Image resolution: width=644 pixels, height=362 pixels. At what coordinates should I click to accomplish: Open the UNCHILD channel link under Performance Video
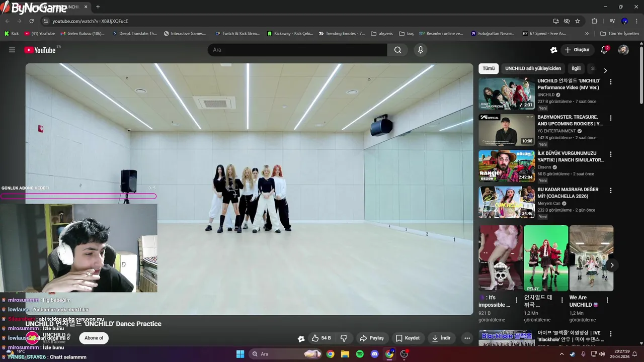point(546,95)
